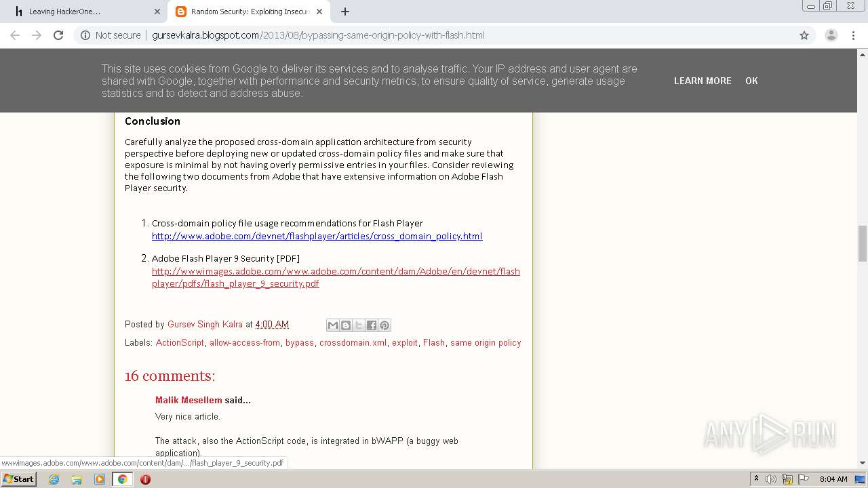Select Chrome in the taskbar
The height and width of the screenshot is (488, 868).
click(122, 479)
